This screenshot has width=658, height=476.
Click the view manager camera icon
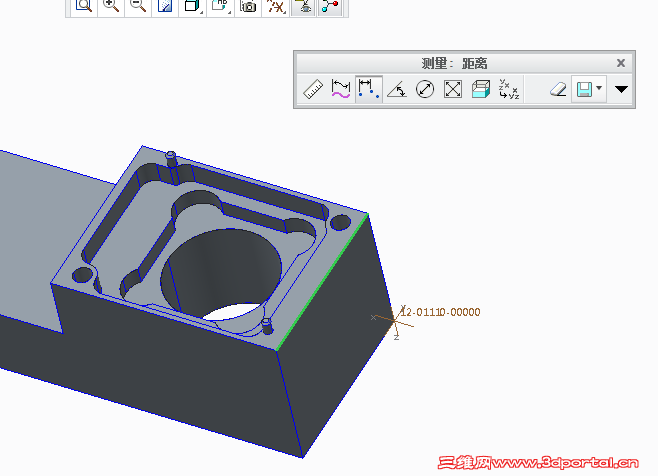[248, 6]
